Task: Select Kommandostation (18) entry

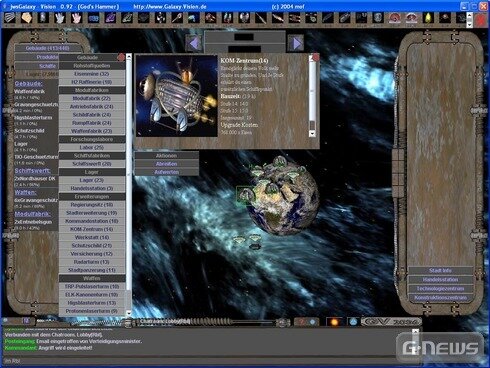Action: click(92, 221)
